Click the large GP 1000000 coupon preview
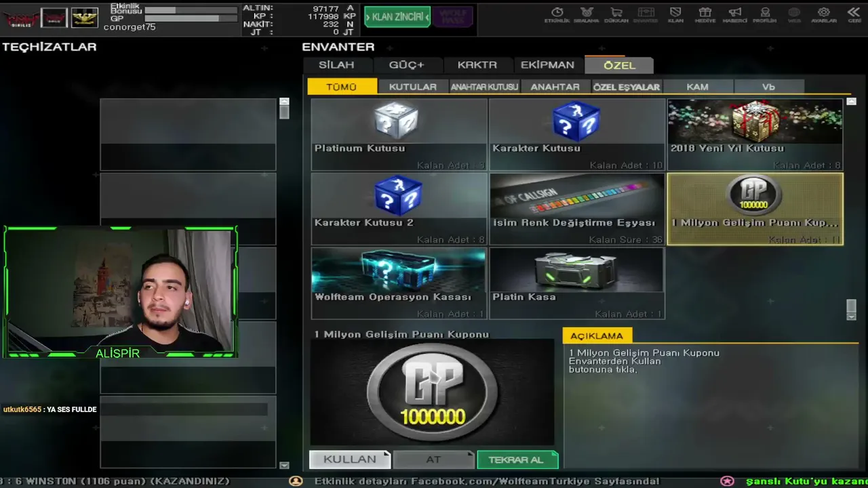Viewport: 868px width, 488px height. coord(432,392)
